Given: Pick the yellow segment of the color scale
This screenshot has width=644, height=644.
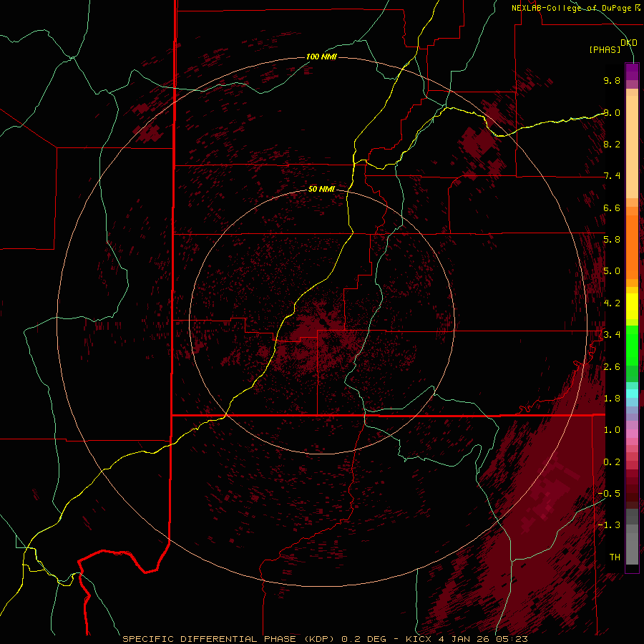Looking at the screenshot, I should 632,306.
